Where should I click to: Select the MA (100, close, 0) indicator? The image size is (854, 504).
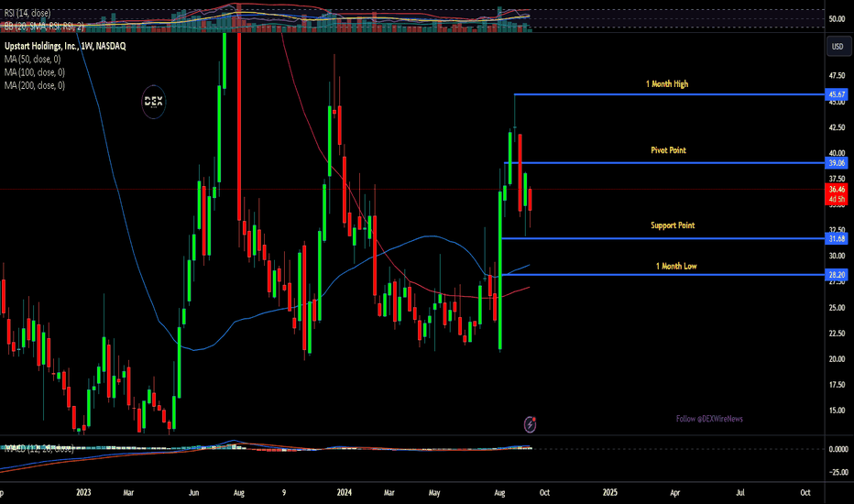(x=34, y=71)
